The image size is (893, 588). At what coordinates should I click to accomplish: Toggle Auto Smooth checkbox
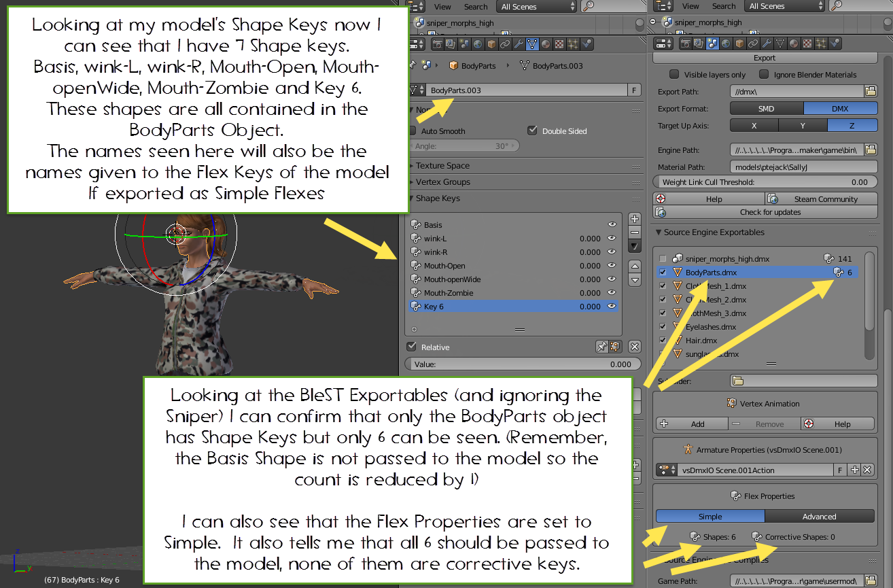412,131
